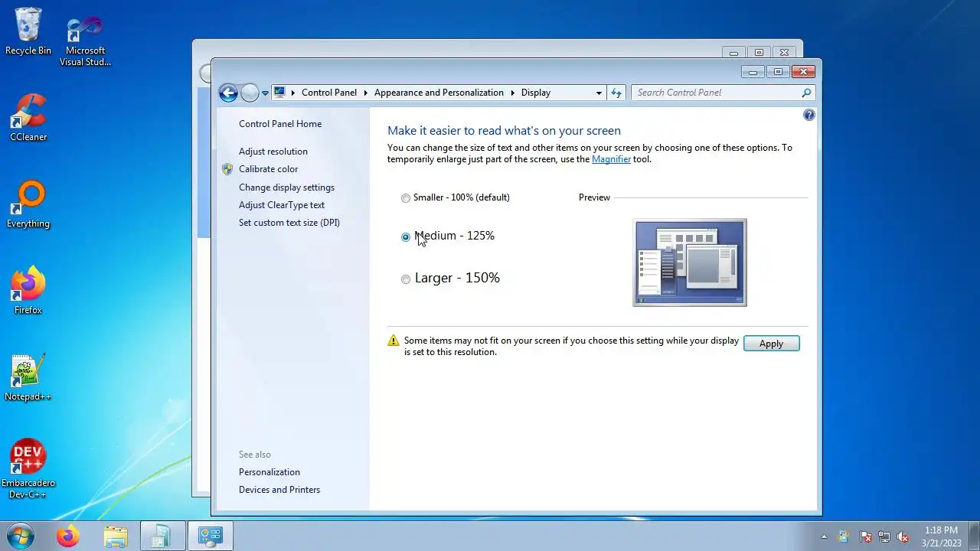Open Change display settings link
The width and height of the screenshot is (980, 551).
click(x=286, y=187)
